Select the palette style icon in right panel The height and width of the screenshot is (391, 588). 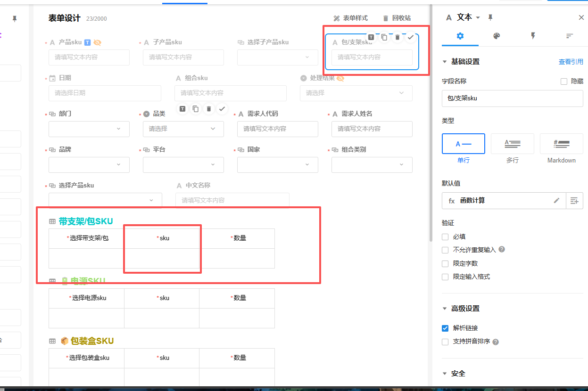[497, 36]
